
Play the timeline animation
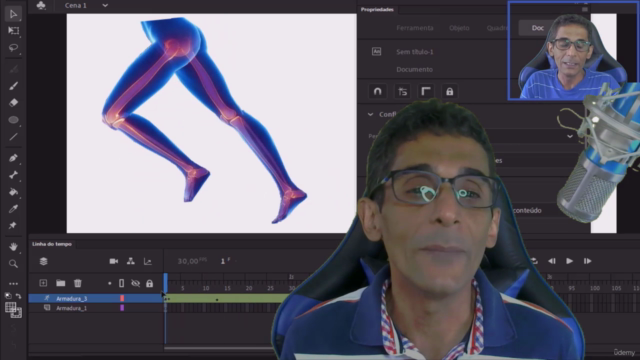pyautogui.click(x=569, y=261)
